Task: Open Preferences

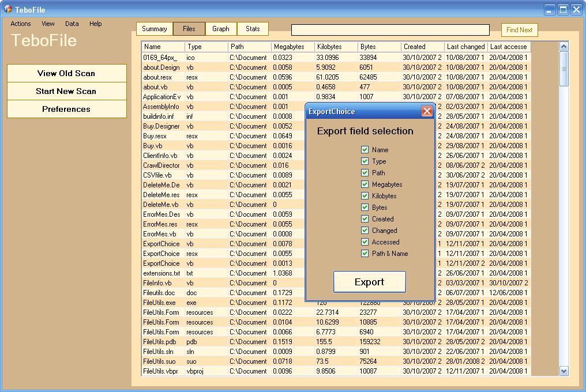Action: [x=66, y=109]
